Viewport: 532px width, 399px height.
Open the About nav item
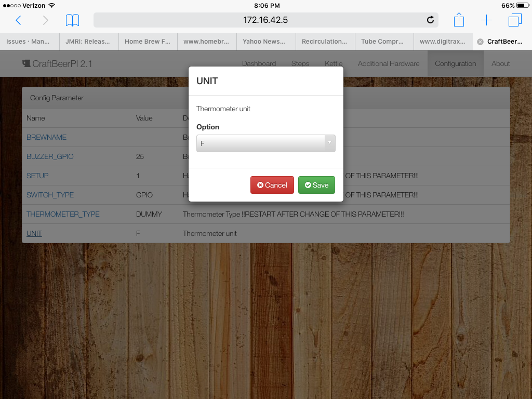[500, 64]
